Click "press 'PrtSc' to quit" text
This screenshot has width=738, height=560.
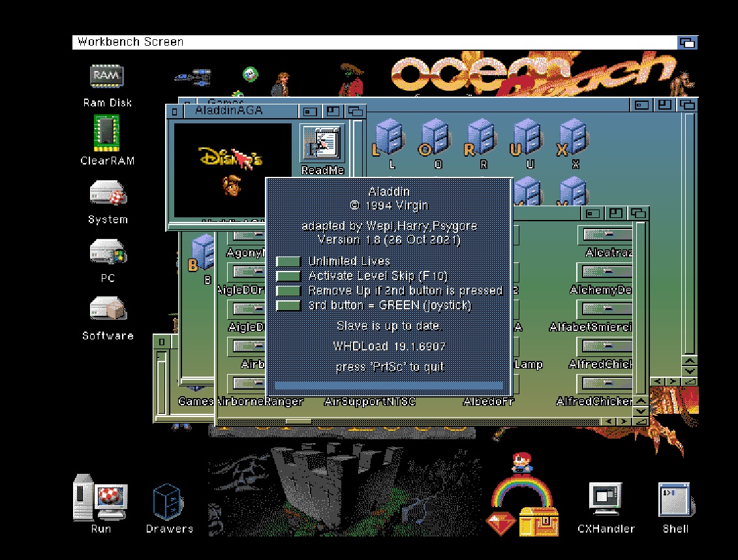click(x=390, y=367)
